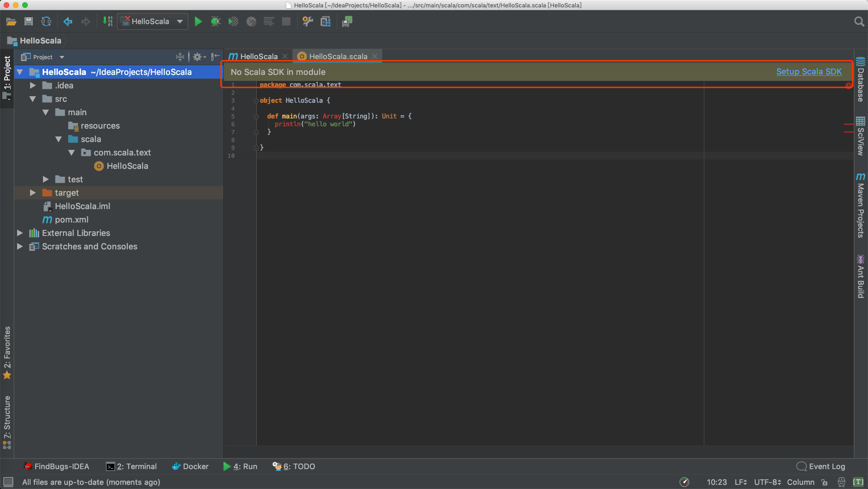Click the HelloScala breadcrumb in navigation bar
Viewport: 868px width, 489px height.
click(35, 41)
